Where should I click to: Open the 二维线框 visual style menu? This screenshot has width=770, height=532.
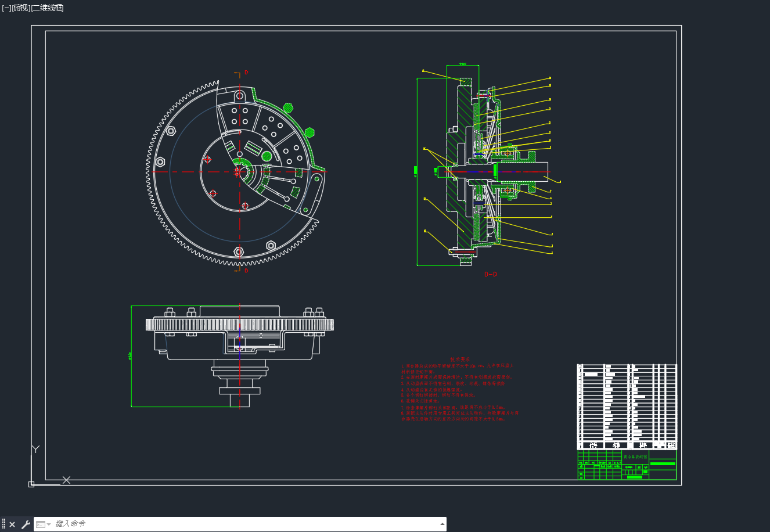(x=48, y=8)
